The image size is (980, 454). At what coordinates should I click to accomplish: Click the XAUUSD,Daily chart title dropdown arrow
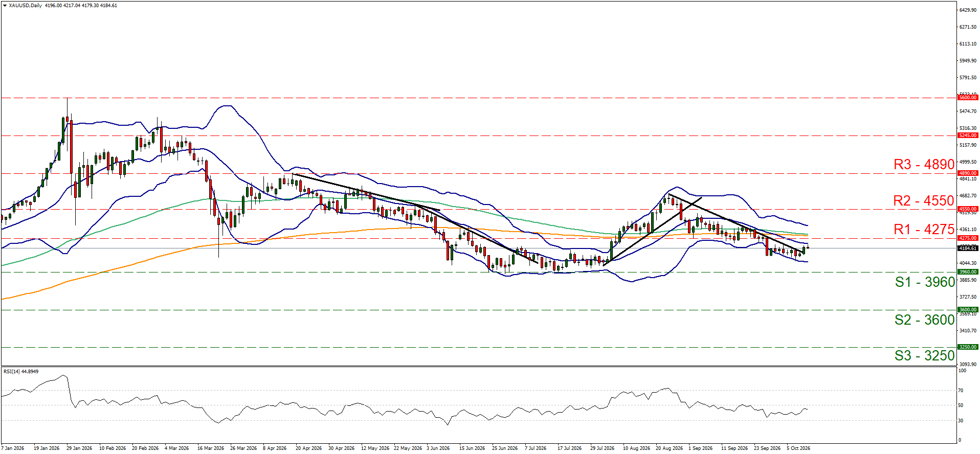(5, 6)
